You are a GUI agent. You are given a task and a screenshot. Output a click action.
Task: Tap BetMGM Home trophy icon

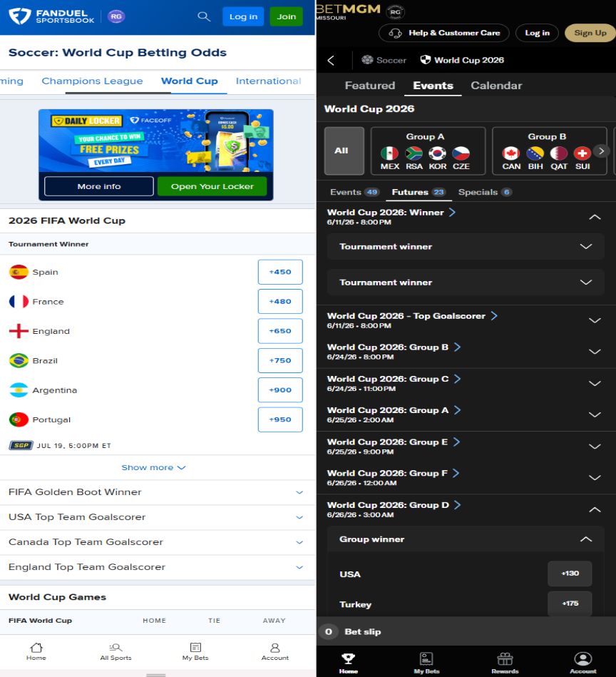pos(348,662)
